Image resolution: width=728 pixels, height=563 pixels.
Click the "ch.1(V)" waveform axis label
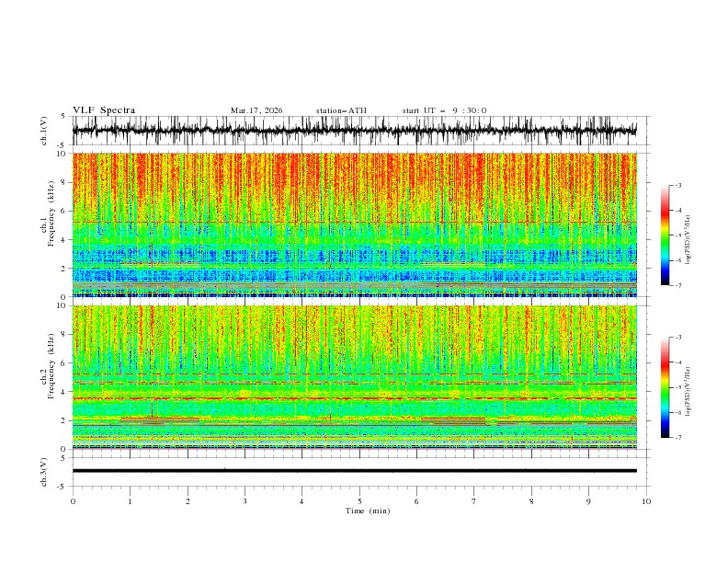43,131
